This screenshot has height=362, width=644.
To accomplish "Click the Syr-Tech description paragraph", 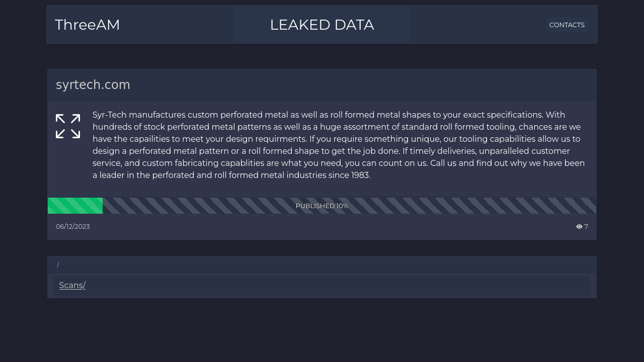I will tap(339, 145).
